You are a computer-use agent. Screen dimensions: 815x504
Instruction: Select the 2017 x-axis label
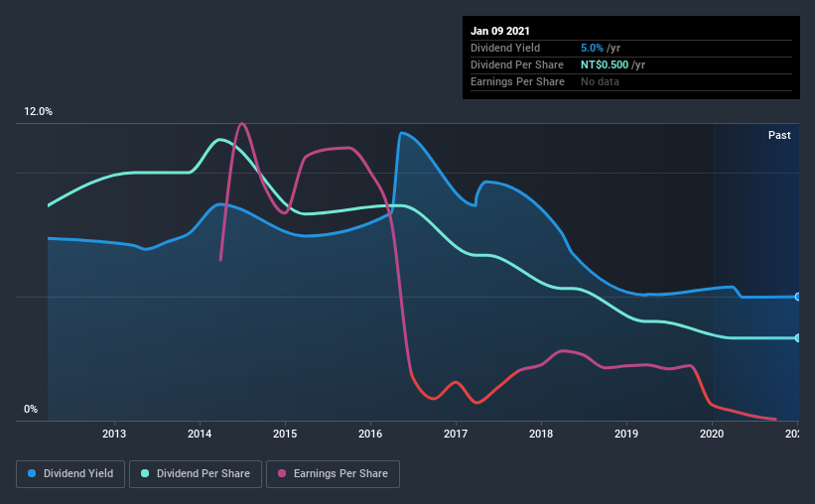[456, 434]
